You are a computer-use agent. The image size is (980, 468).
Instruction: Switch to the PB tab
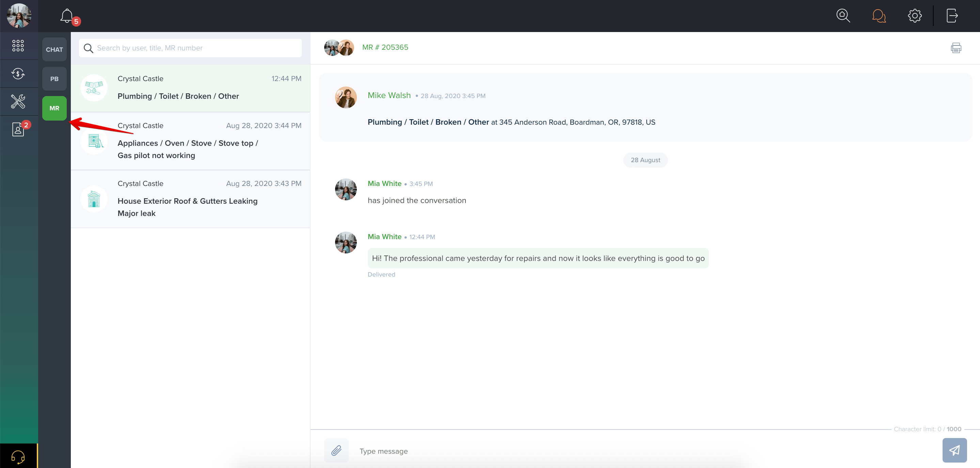click(x=54, y=79)
